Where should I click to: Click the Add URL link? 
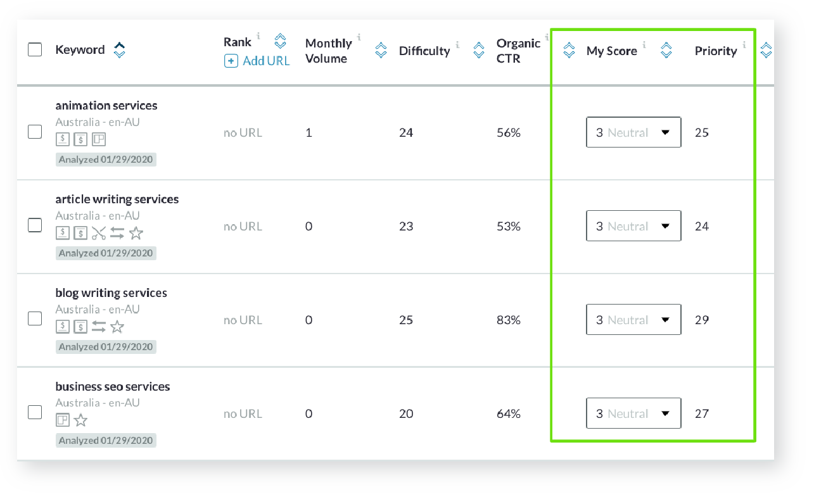point(258,61)
